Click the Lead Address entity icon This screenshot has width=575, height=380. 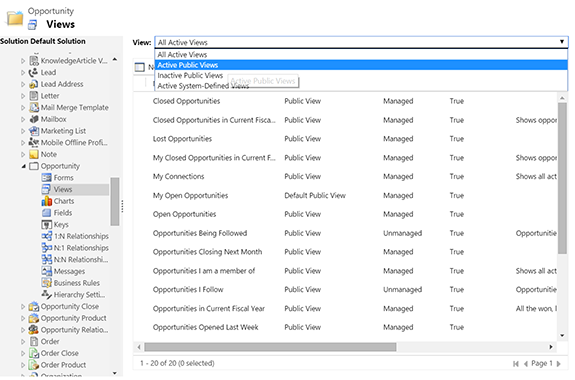coord(34,84)
